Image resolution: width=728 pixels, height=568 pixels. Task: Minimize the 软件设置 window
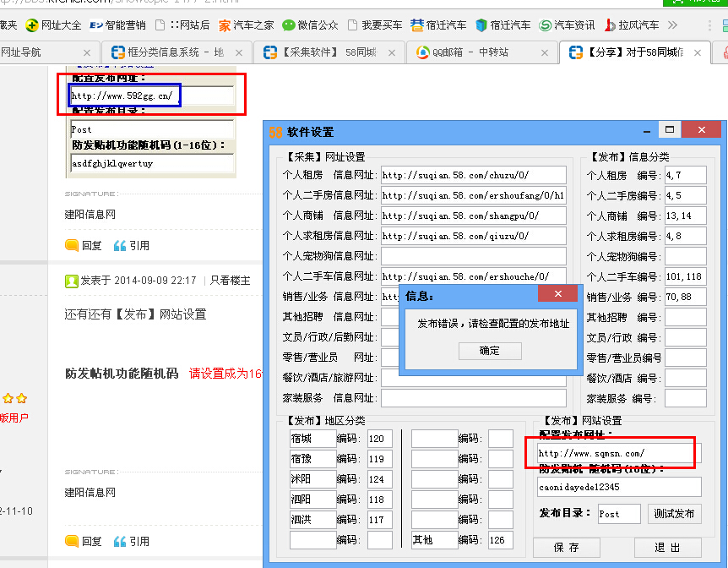coord(646,131)
